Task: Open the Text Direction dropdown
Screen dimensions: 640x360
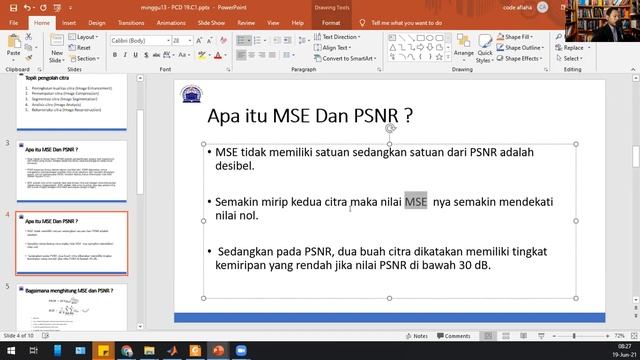Action: [x=337, y=37]
